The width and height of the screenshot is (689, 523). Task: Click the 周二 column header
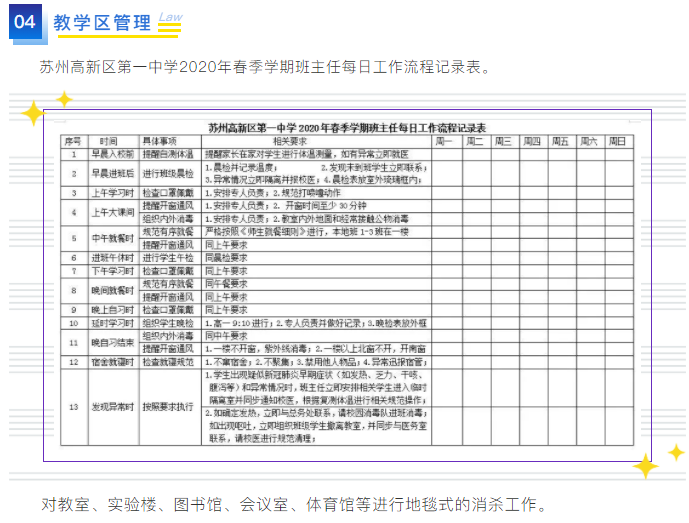pos(475,142)
